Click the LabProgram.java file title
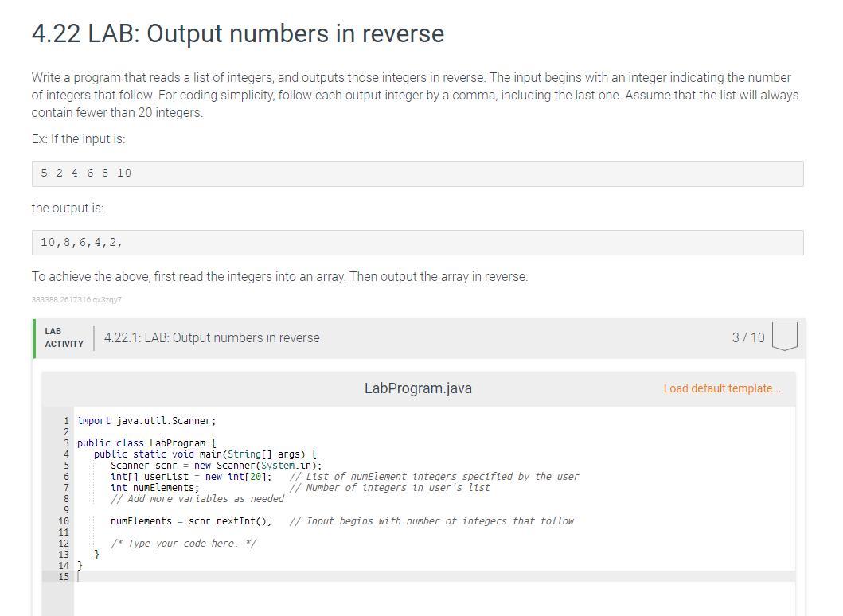The height and width of the screenshot is (616, 843). click(418, 388)
